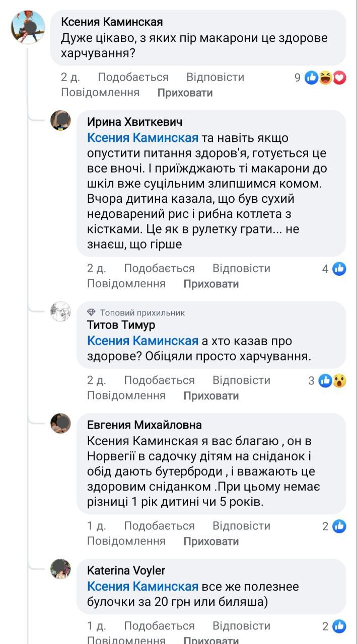Screen dimensions: 357x644
Task: Reply to Ирина Хвиткевич via Відповісти
Action: (x=241, y=268)
